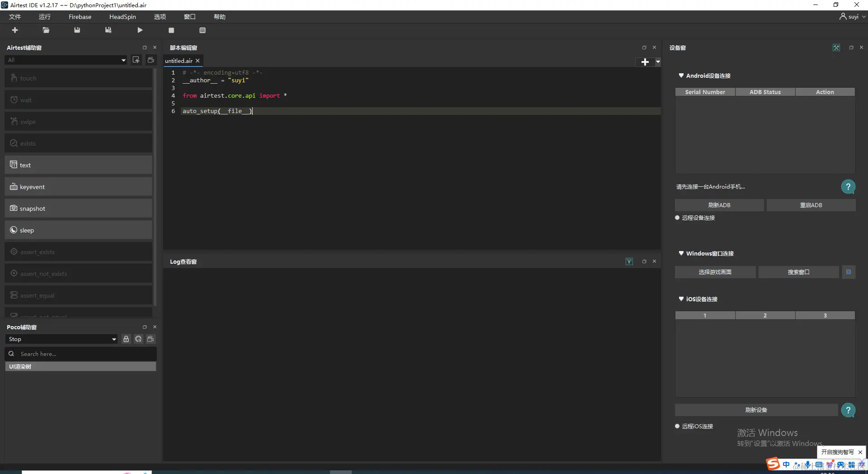The height and width of the screenshot is (474, 868).
Task: Add a new script tab with plus button
Action: click(645, 62)
